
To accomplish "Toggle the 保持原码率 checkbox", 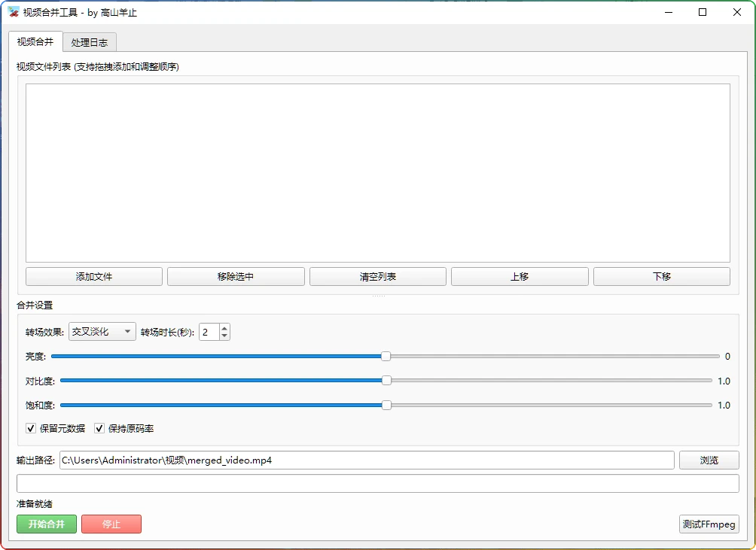I will (x=99, y=429).
